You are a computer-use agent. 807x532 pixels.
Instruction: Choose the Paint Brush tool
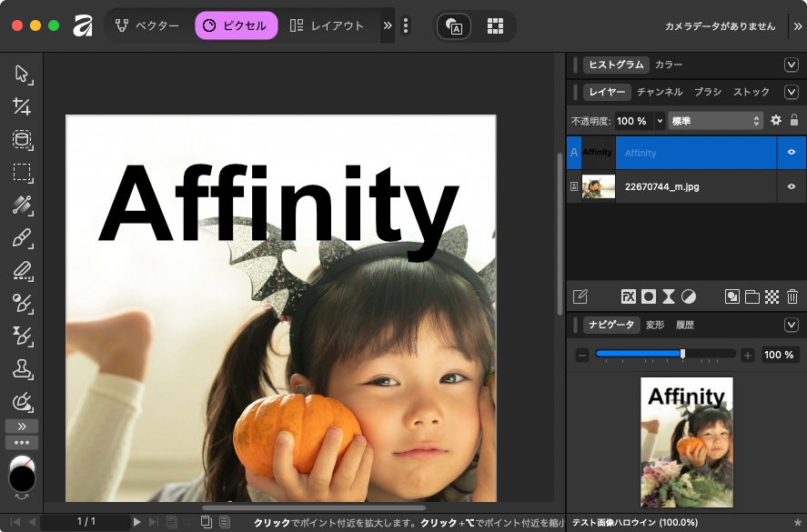[22, 238]
